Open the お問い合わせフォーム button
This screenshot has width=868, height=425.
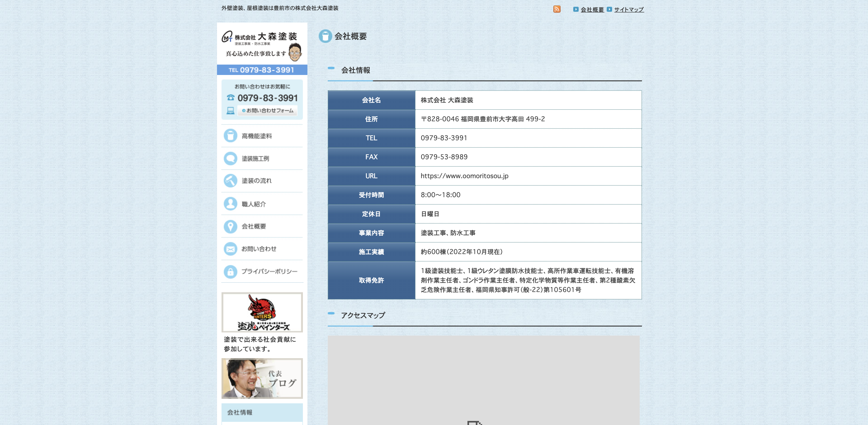pyautogui.click(x=267, y=110)
